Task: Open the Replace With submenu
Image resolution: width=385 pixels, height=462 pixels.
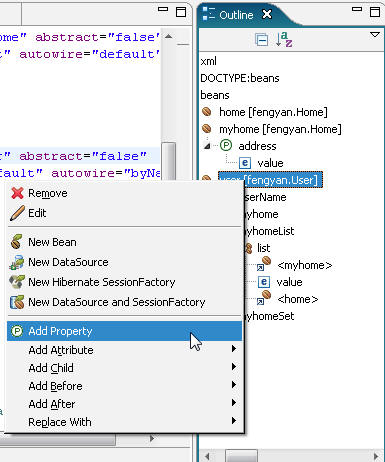Action: point(124,422)
